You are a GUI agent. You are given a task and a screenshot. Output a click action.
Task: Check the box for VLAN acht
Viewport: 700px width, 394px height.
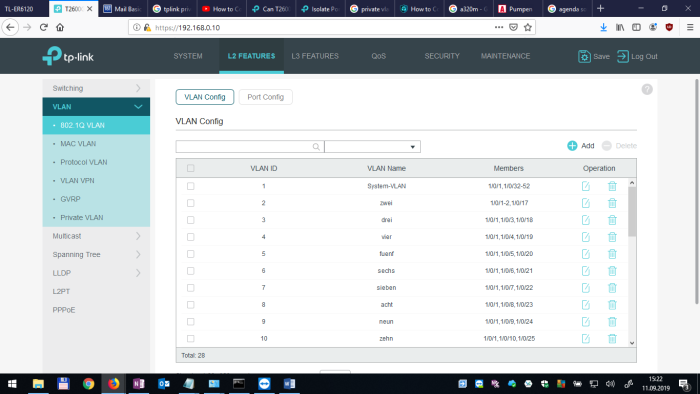pos(191,305)
